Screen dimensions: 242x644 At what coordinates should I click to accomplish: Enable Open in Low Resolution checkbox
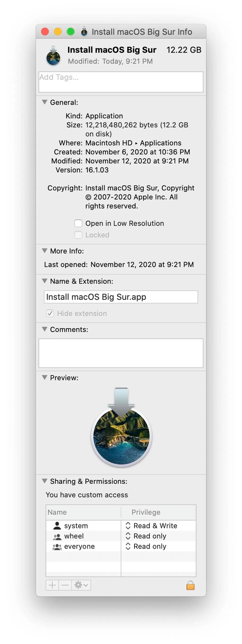[78, 223]
